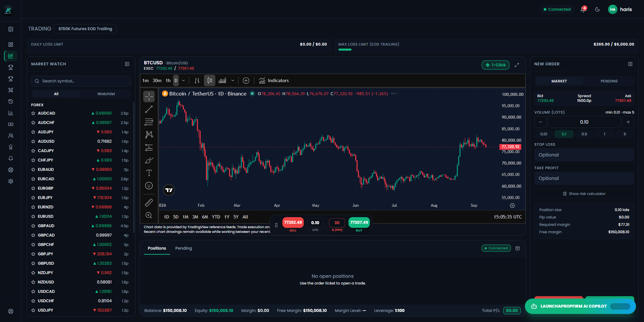Click the green BUY 77307.49 button

pyautogui.click(x=359, y=222)
